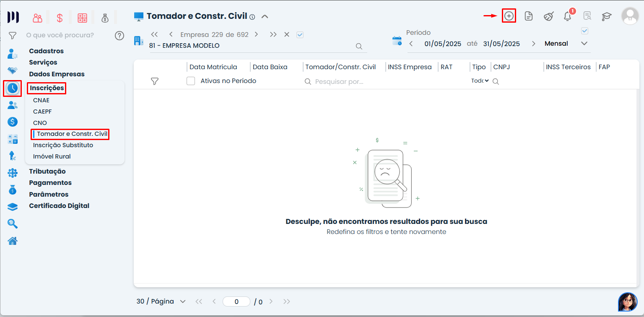Go to previous company arrow
This screenshot has width=644, height=317.
(171, 34)
